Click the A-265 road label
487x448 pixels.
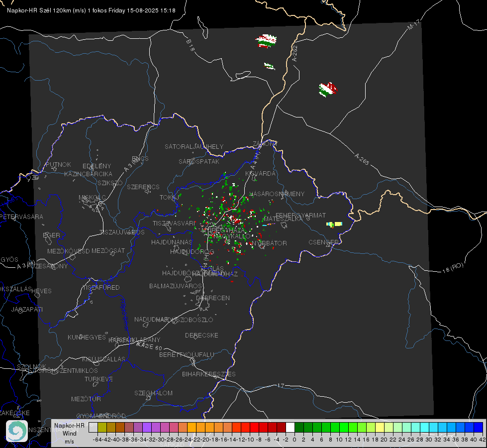tap(362, 159)
